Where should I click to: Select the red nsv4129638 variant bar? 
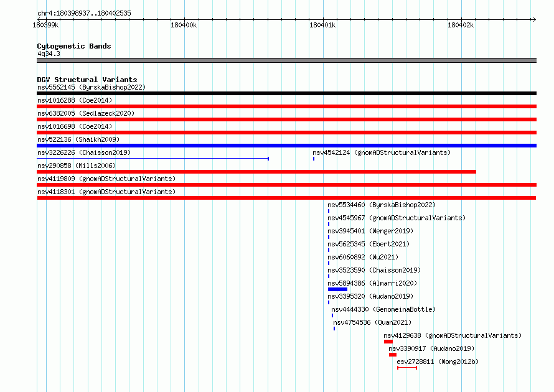point(388,342)
